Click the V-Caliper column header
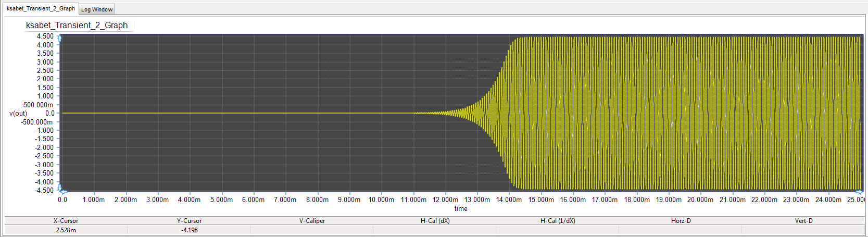This screenshot has width=868, height=237. (312, 221)
